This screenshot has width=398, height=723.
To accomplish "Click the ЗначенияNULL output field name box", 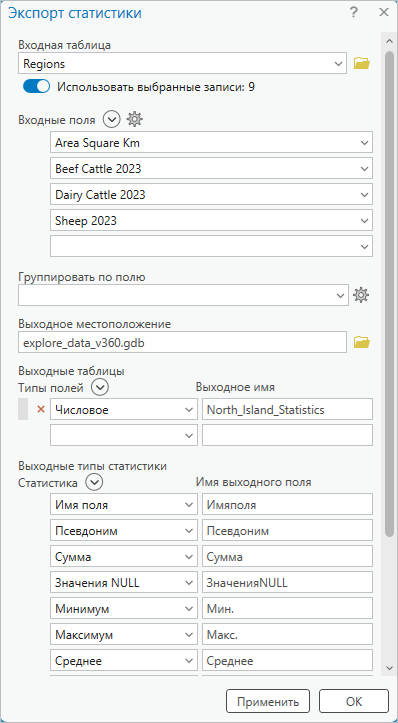I will click(x=287, y=583).
